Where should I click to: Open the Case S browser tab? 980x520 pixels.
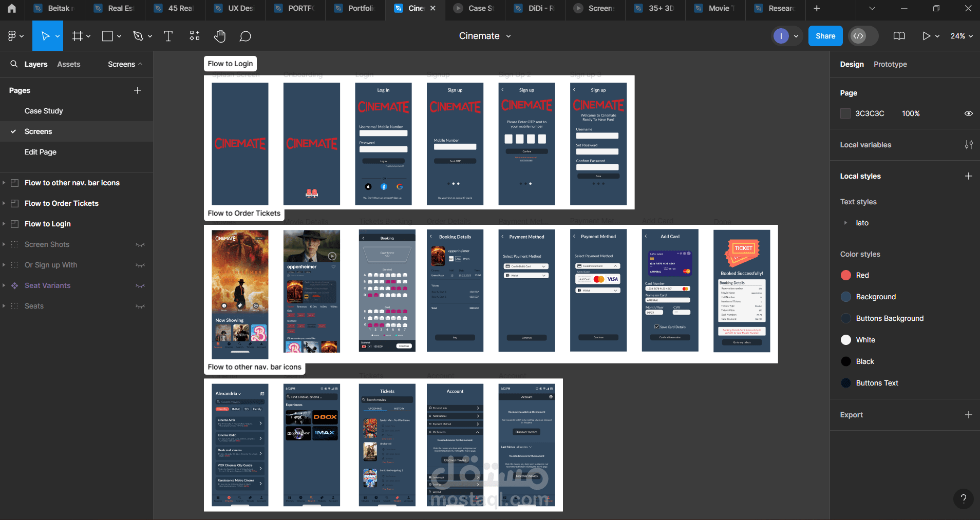475,8
